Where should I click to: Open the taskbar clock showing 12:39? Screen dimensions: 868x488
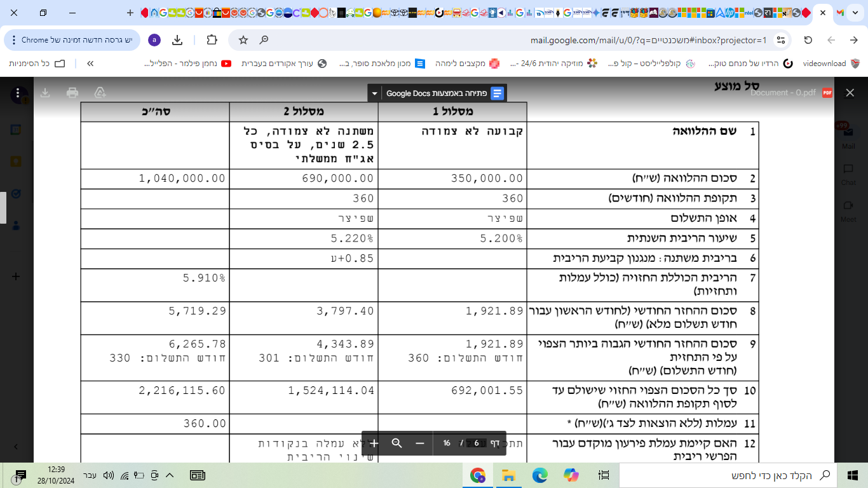pos(57,475)
